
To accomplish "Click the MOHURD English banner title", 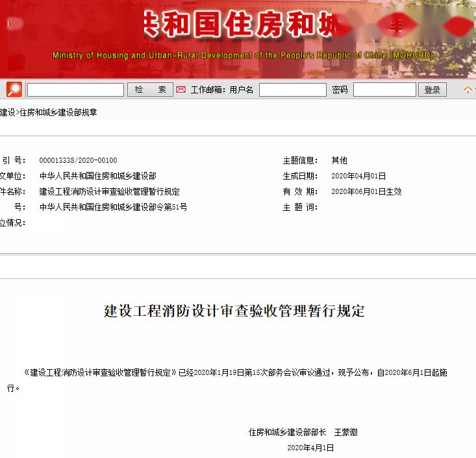I will click(243, 56).
